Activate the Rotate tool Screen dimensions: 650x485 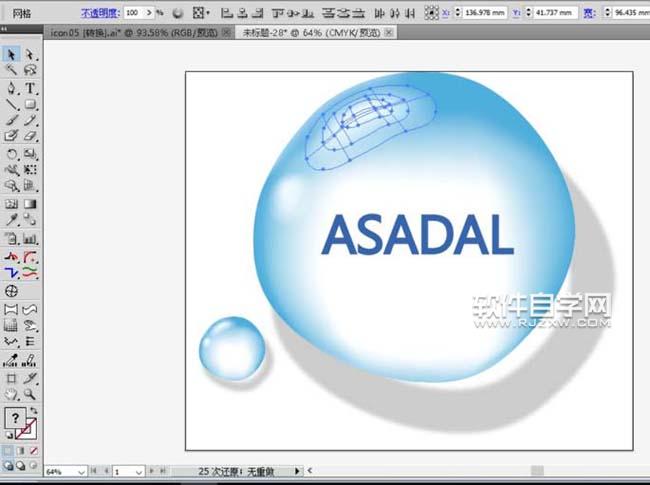coord(11,154)
